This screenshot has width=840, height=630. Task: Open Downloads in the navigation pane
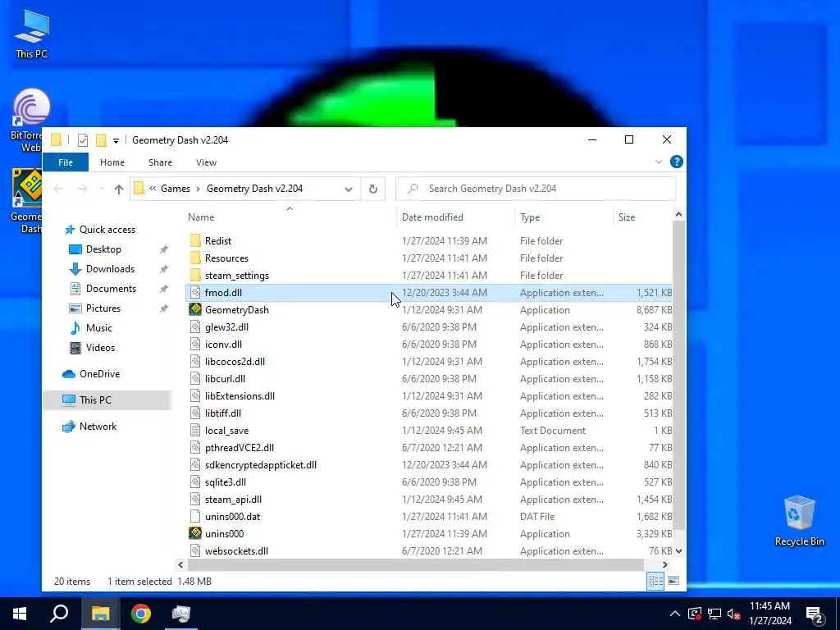[110, 269]
